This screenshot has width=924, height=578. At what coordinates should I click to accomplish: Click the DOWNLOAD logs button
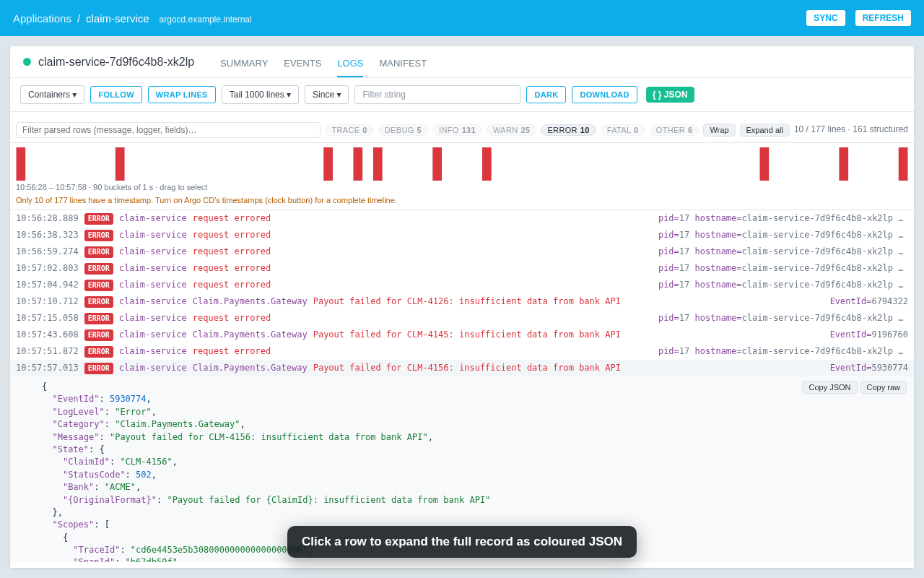click(604, 95)
